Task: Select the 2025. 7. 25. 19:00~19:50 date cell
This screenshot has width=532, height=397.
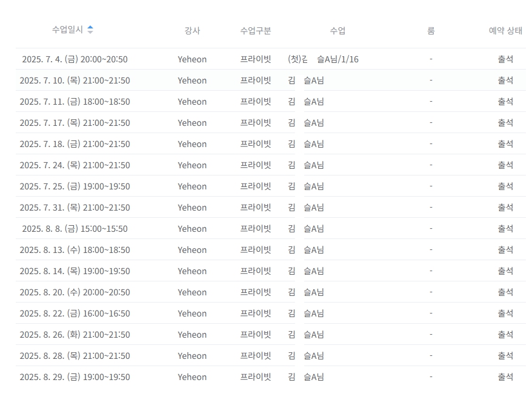Action: coord(75,186)
